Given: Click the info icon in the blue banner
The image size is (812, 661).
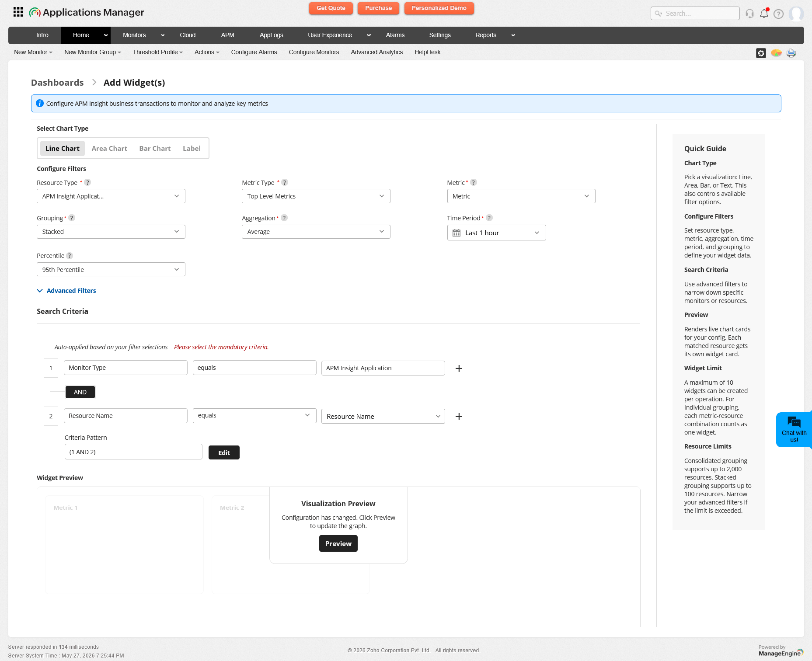Looking at the screenshot, I should pos(39,103).
